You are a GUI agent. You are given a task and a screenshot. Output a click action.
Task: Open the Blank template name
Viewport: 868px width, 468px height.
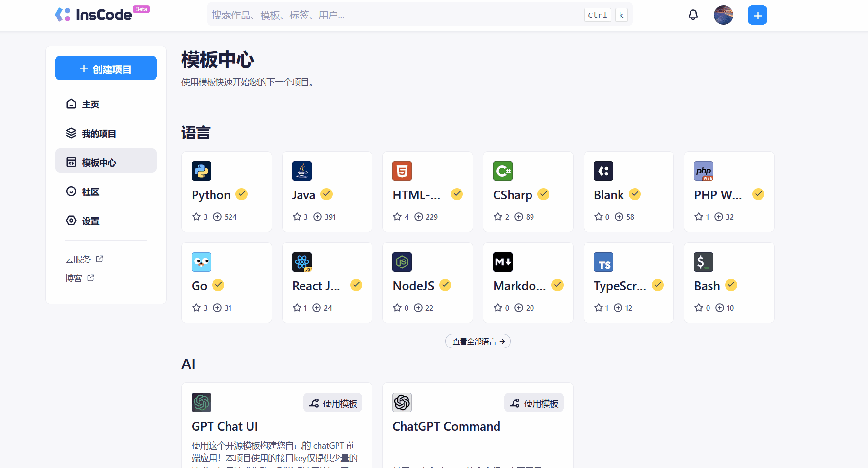pos(608,195)
